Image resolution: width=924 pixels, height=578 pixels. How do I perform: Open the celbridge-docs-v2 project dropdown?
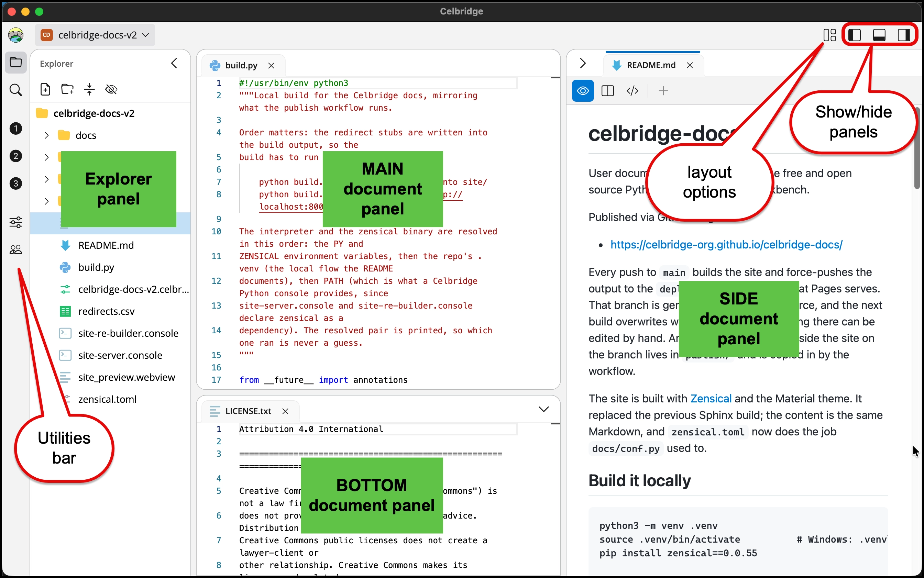point(95,35)
